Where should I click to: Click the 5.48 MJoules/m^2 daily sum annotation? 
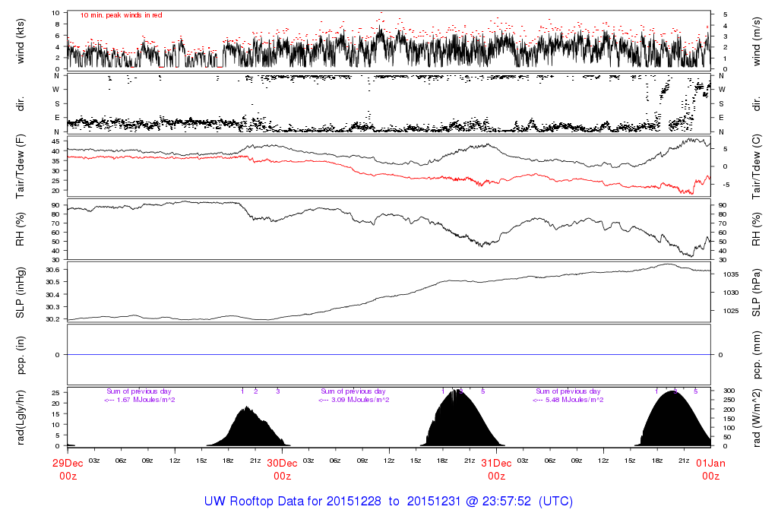click(568, 400)
